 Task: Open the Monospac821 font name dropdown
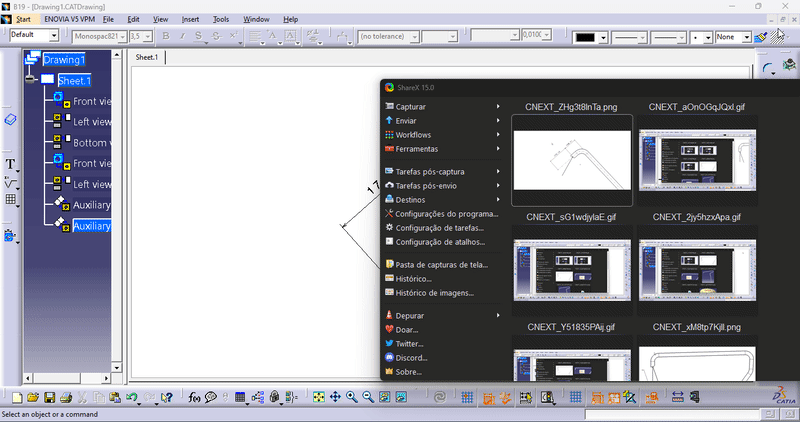[x=122, y=36]
